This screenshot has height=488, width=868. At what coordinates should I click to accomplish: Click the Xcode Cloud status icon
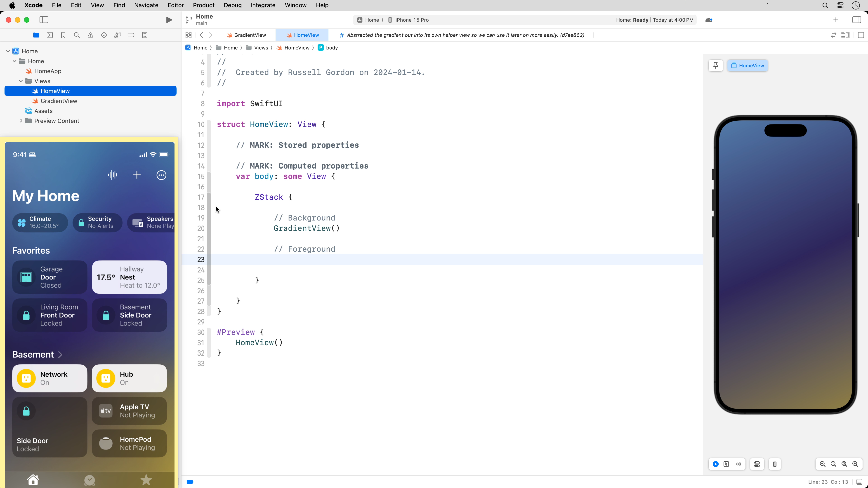(x=709, y=20)
